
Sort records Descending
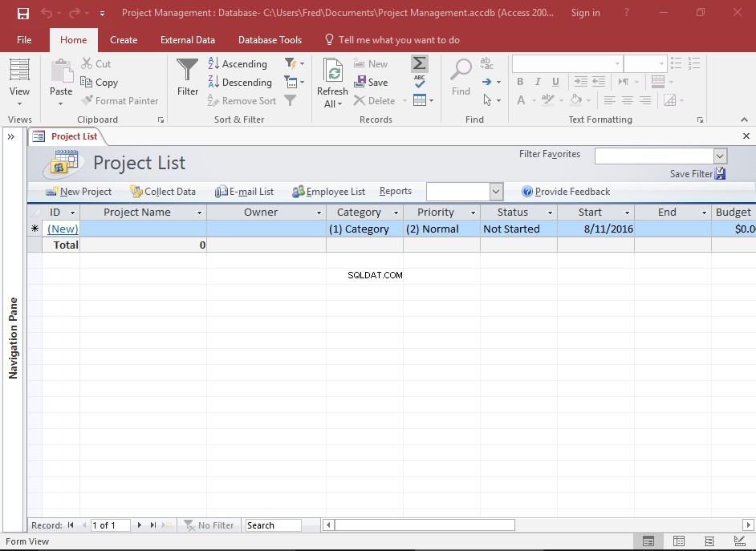(x=240, y=83)
